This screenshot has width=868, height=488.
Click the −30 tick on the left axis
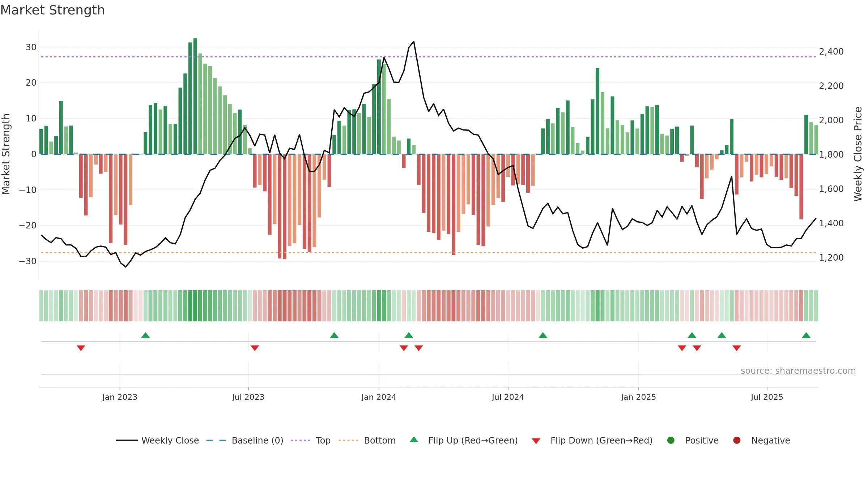[x=28, y=261]
